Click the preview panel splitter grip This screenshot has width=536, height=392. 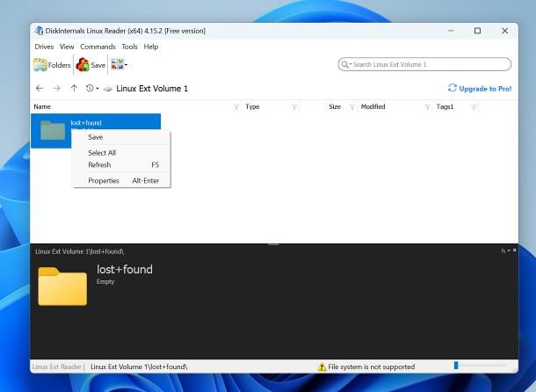[273, 244]
